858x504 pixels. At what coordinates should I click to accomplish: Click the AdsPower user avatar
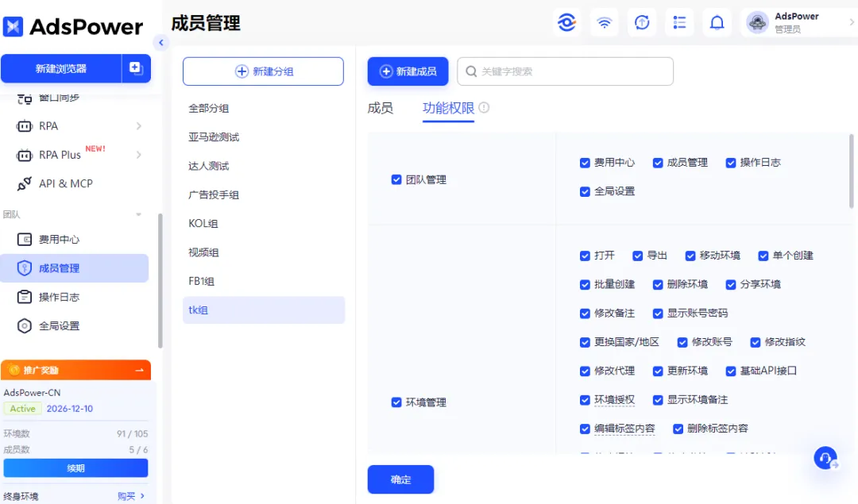click(758, 22)
